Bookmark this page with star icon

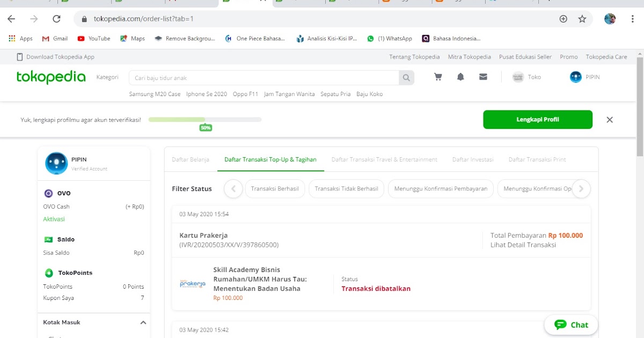pyautogui.click(x=582, y=19)
